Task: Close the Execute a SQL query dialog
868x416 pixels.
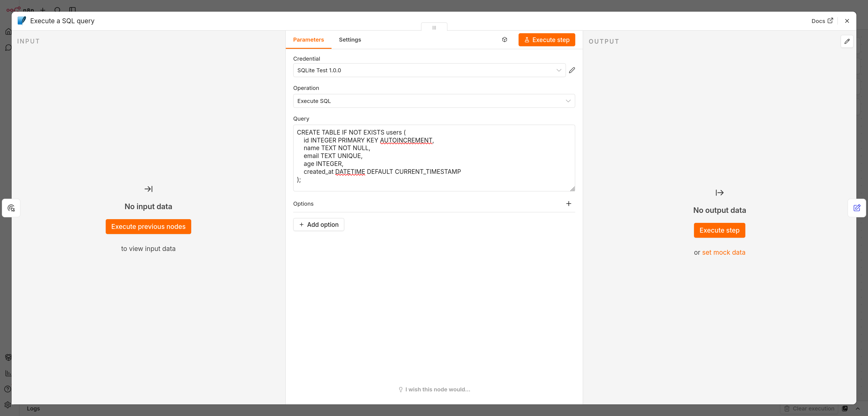Action: 847,21
